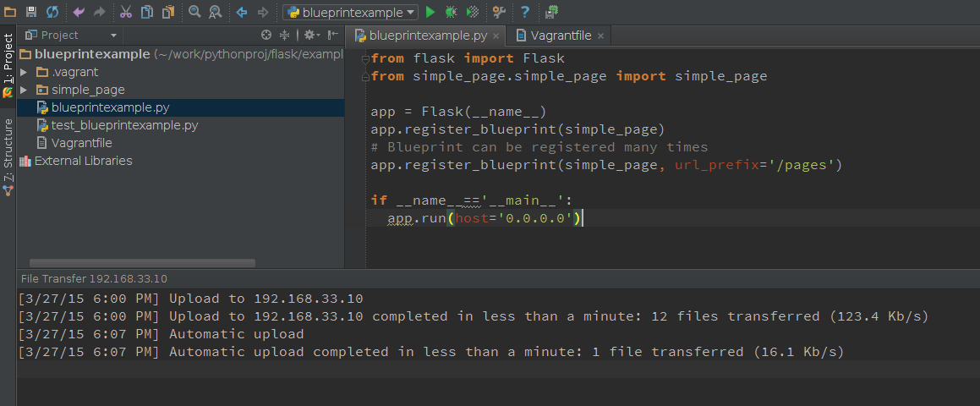Open Settings with the wrench icon
980x406 pixels.
(499, 12)
